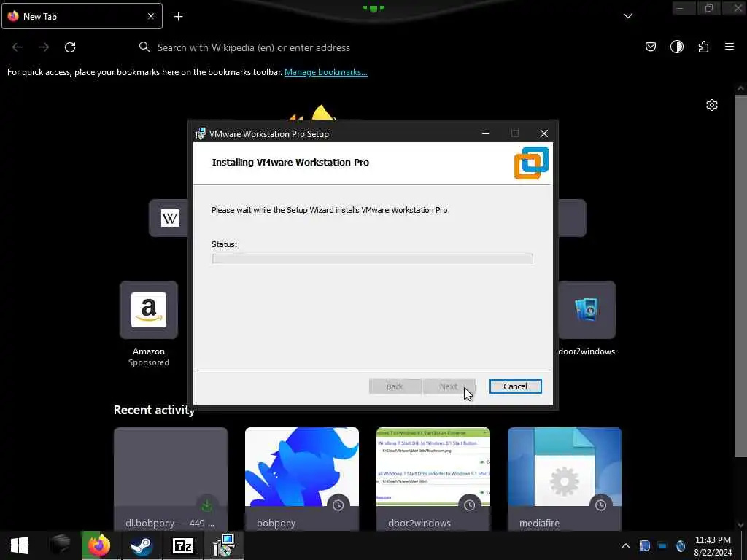Viewport: 747px width, 560px height.
Task: Open dl.bobpony recent download card
Action: (x=171, y=479)
